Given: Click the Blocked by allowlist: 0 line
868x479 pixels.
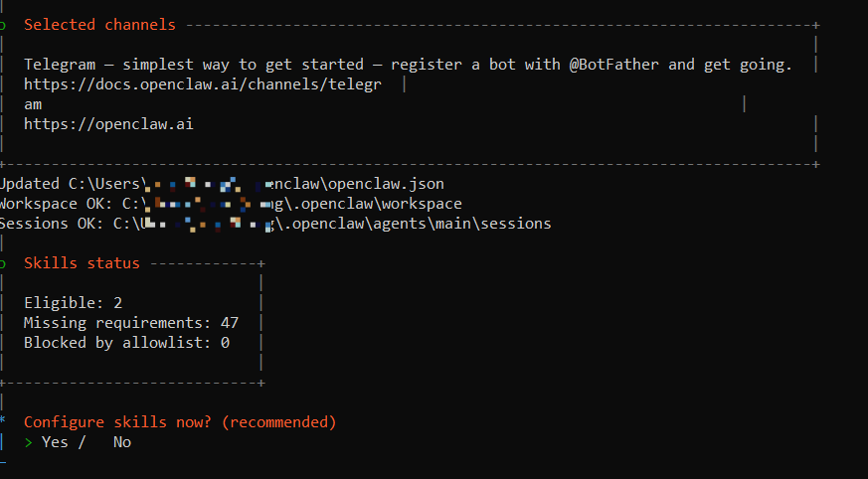Looking at the screenshot, I should pyautogui.click(x=126, y=343).
